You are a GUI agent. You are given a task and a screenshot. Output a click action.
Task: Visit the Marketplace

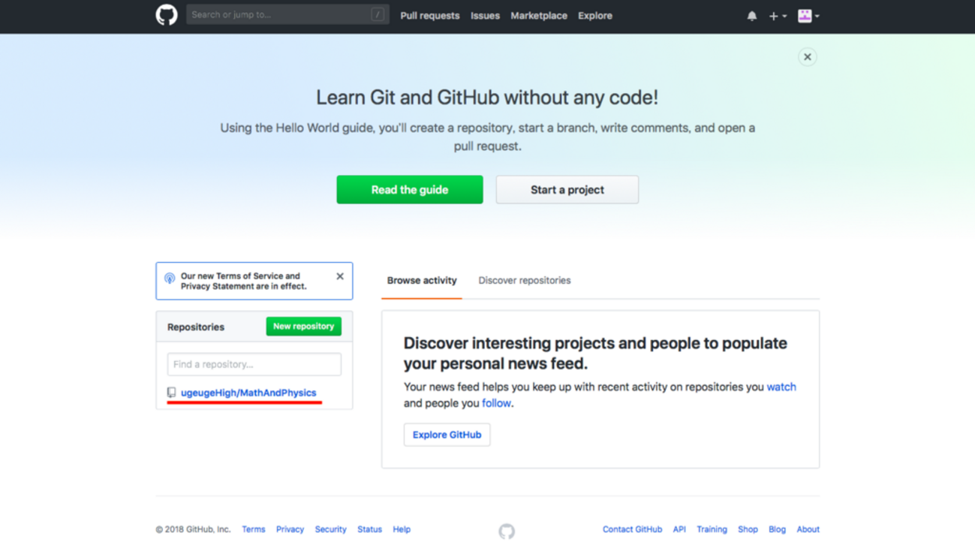tap(539, 16)
